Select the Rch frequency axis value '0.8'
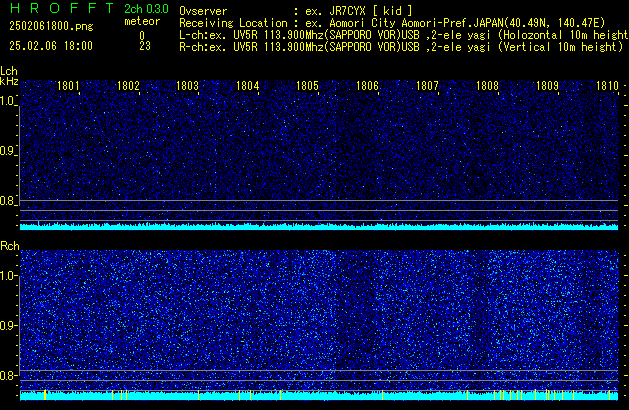The image size is (629, 410). [x=7, y=375]
